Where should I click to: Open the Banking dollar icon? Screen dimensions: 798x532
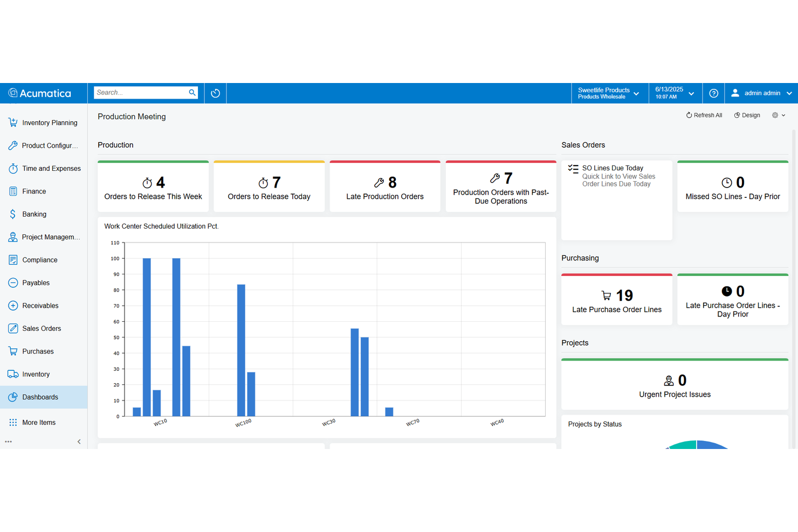click(13, 214)
